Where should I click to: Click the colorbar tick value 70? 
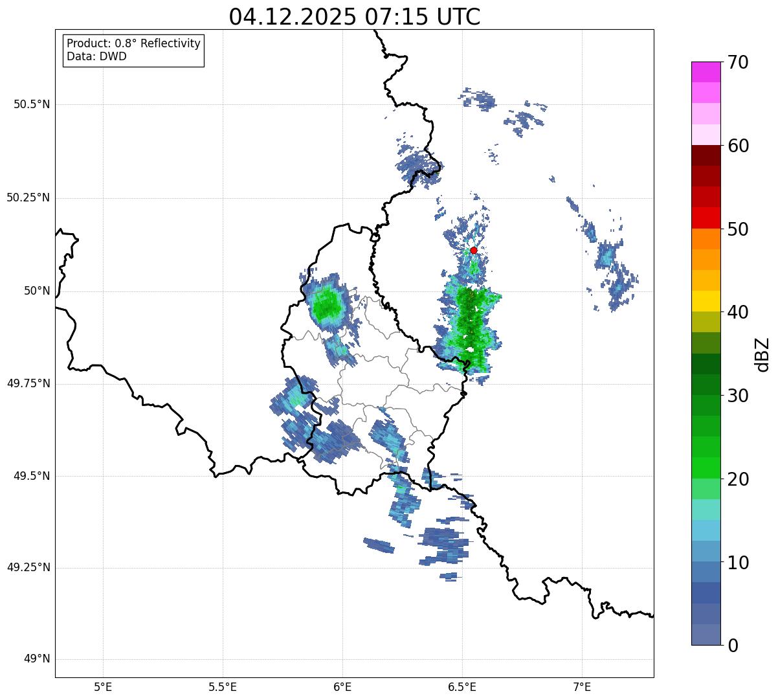tap(738, 62)
